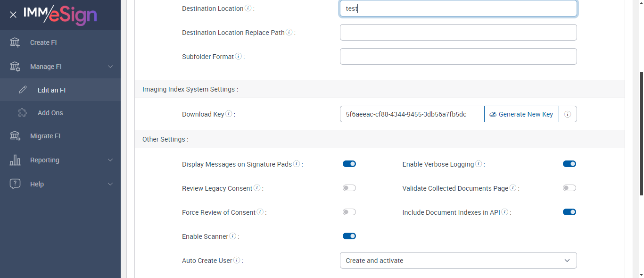Image resolution: width=644 pixels, height=278 pixels.
Task: Open the Create FI menu item
Action: tap(43, 42)
